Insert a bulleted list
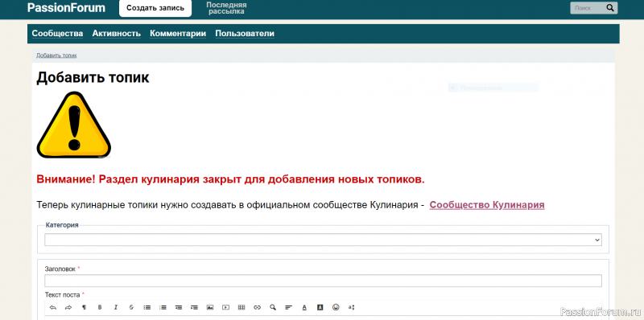 coord(147,307)
